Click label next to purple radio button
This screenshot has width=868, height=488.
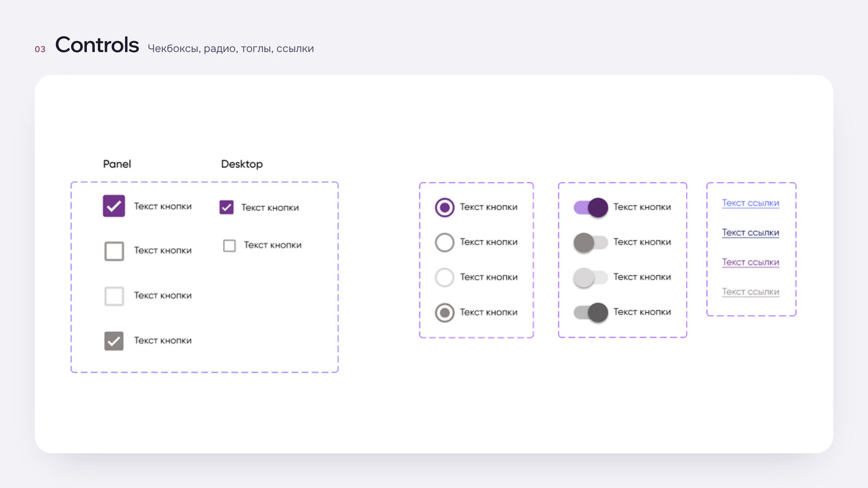tap(489, 207)
